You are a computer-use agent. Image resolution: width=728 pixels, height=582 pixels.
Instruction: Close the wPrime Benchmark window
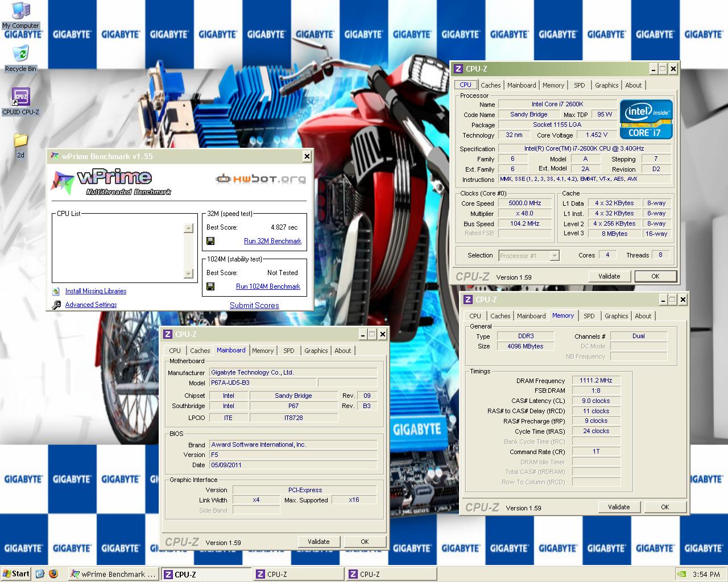(307, 156)
